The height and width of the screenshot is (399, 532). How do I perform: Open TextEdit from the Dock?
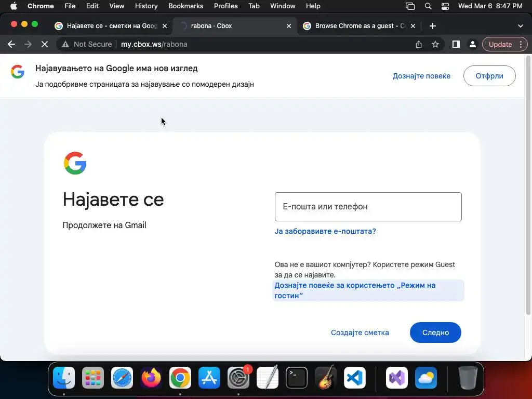click(268, 378)
